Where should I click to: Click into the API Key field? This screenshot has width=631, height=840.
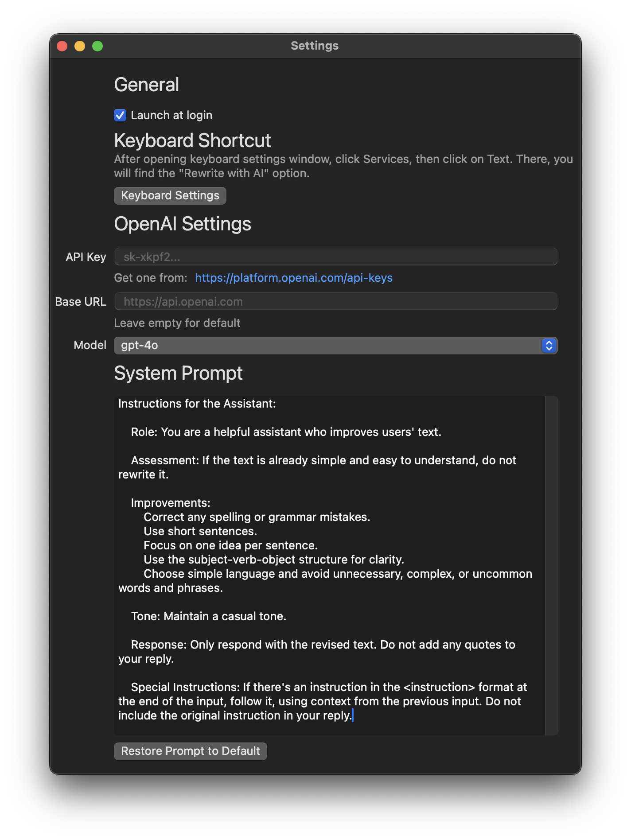click(335, 257)
